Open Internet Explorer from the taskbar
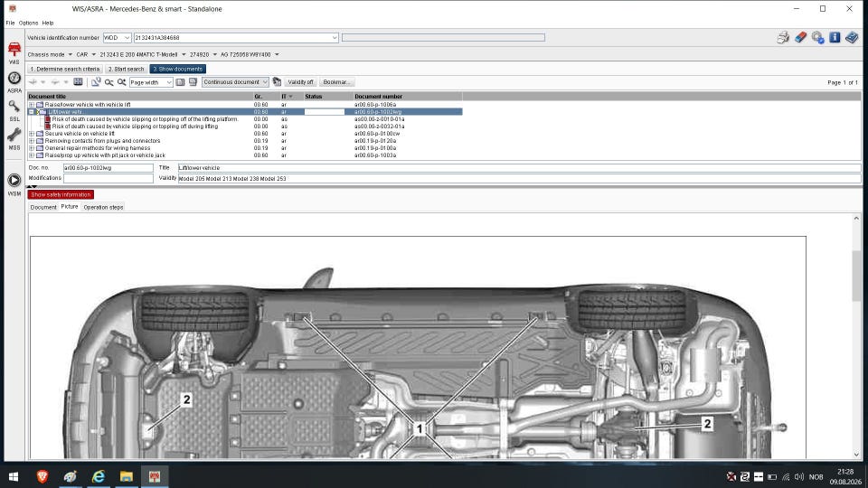 click(x=98, y=476)
